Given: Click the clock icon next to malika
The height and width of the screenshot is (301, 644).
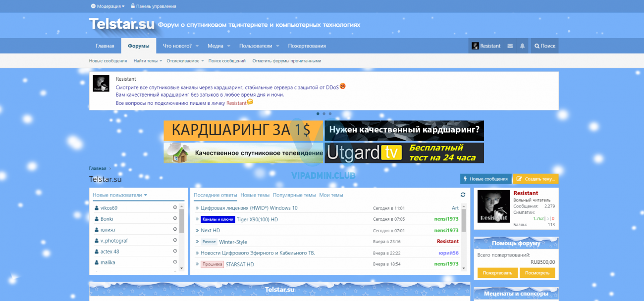Looking at the screenshot, I should tap(175, 262).
